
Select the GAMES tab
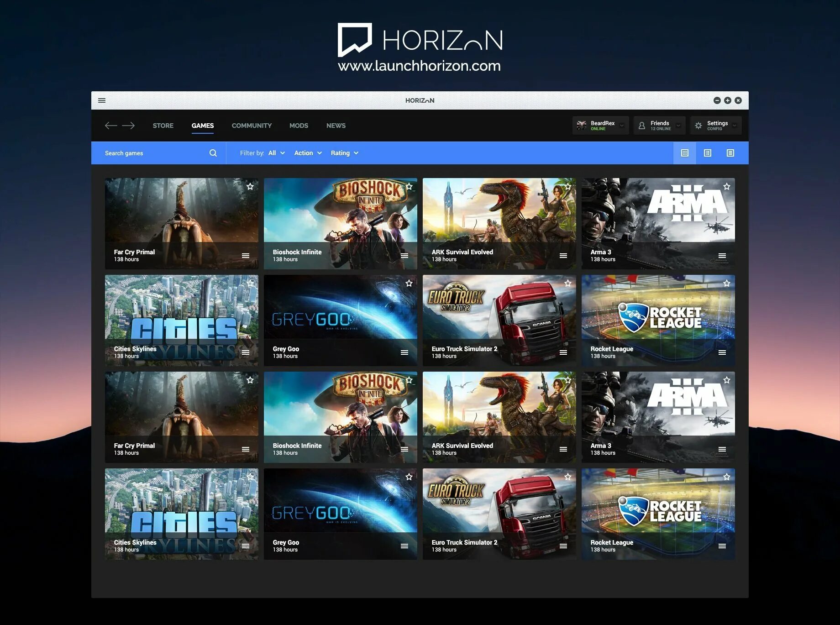203,126
